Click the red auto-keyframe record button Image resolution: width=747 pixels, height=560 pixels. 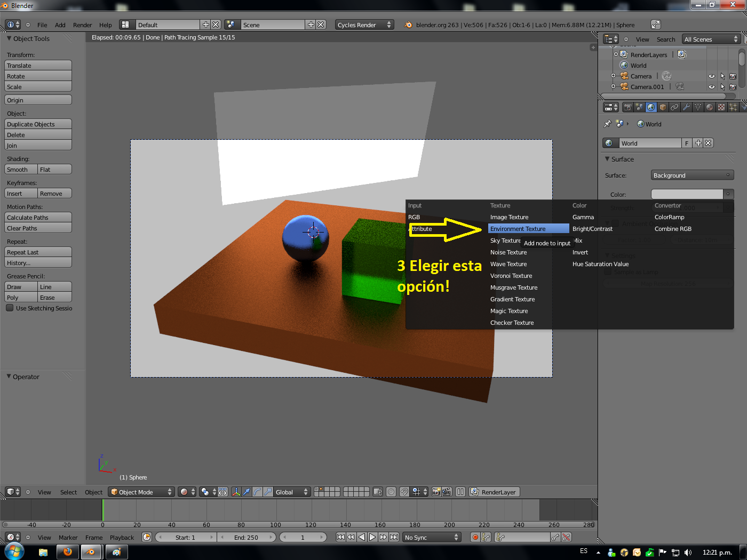pos(475,537)
